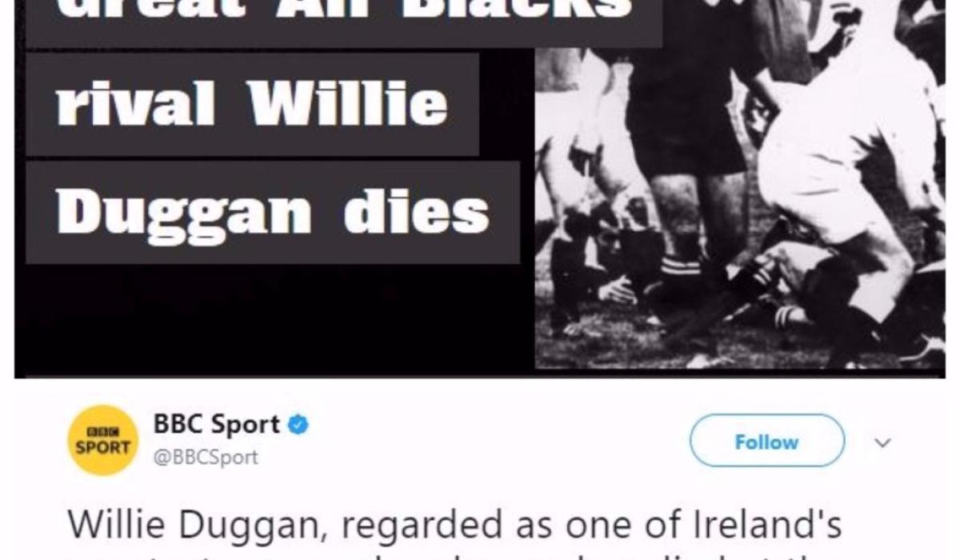Click the 'Duggan dies' headline block

[x=273, y=213]
